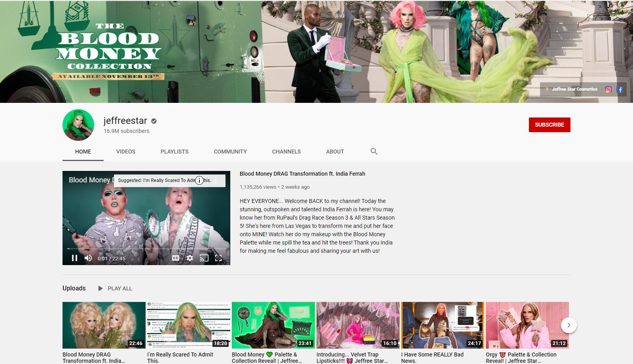Open the 24:17 REALLY Bad News thumbnail
Viewport: 633px width, 364px height.
coord(443,325)
